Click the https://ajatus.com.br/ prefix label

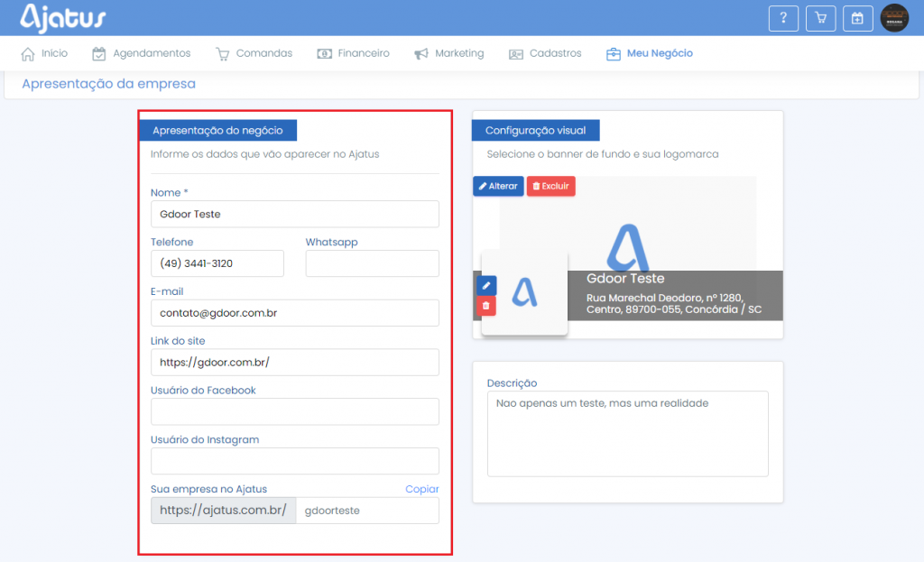224,511
